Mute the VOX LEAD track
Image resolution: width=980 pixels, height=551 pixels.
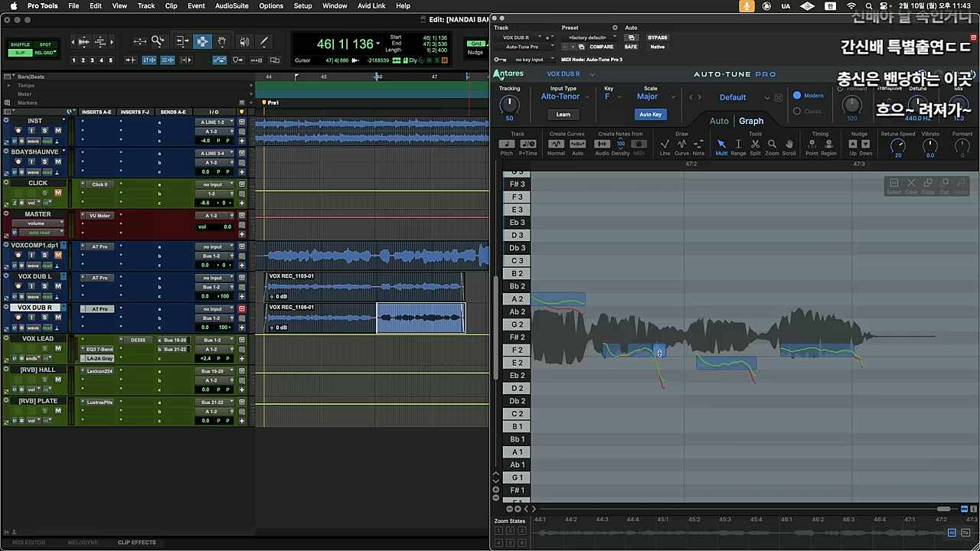[x=57, y=348]
